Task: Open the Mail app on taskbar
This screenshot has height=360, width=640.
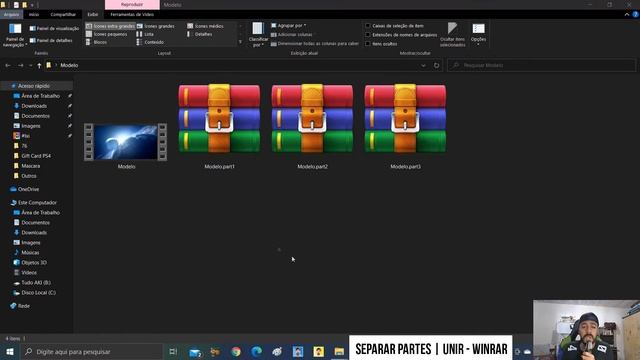Action: pos(195,351)
